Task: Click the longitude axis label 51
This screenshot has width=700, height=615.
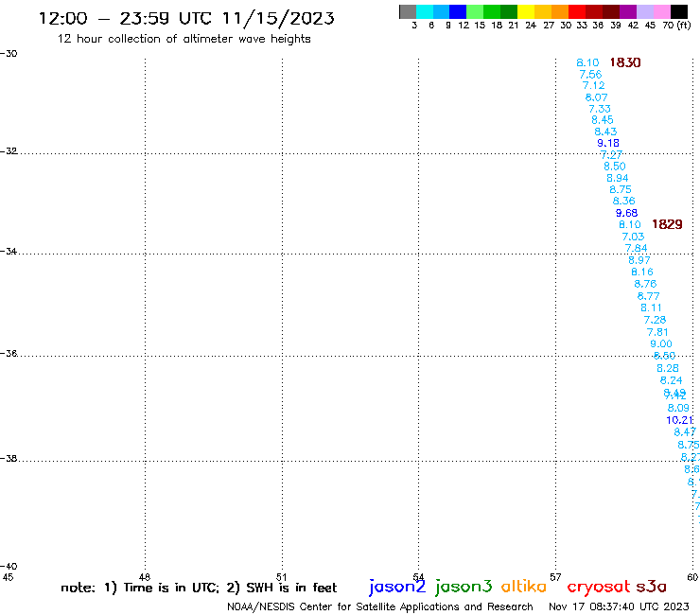Action: (x=281, y=577)
